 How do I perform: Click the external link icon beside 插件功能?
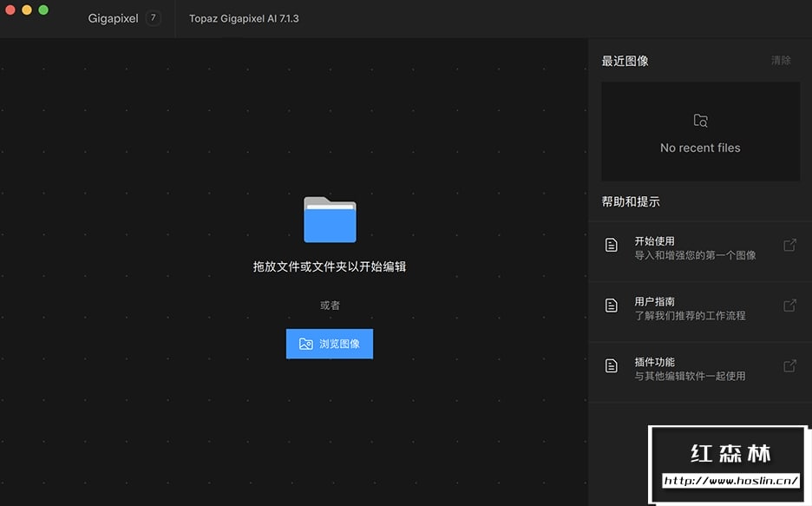(x=789, y=366)
